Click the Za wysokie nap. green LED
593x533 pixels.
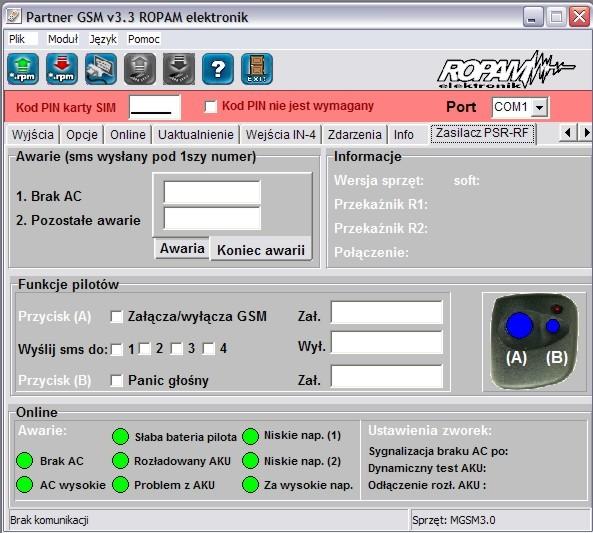click(250, 485)
